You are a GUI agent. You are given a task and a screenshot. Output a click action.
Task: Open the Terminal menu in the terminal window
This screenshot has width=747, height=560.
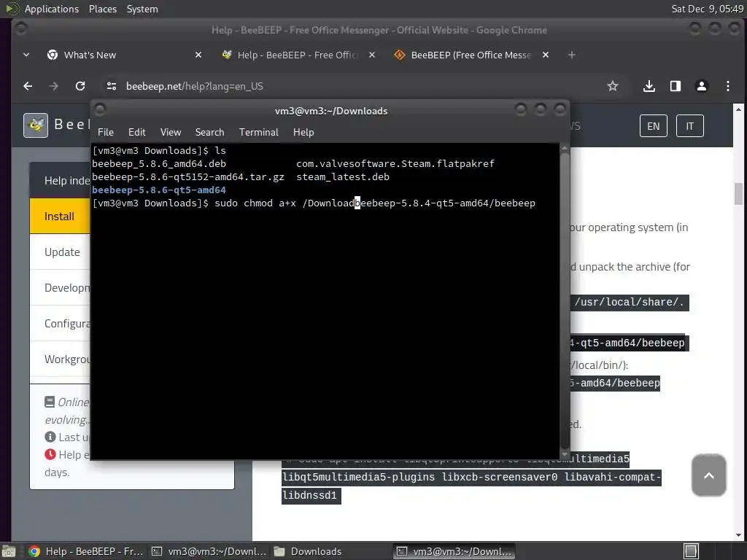(259, 133)
